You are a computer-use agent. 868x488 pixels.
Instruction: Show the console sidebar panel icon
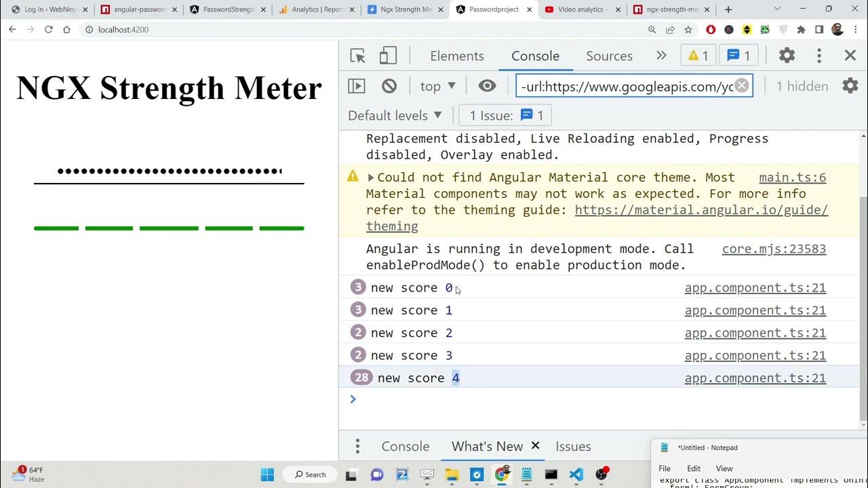(357, 86)
